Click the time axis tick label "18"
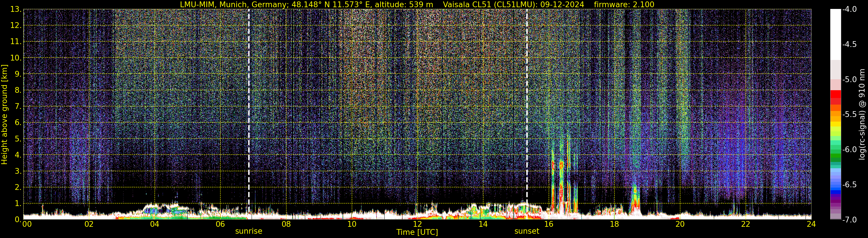868x238 pixels. pyautogui.click(x=614, y=224)
